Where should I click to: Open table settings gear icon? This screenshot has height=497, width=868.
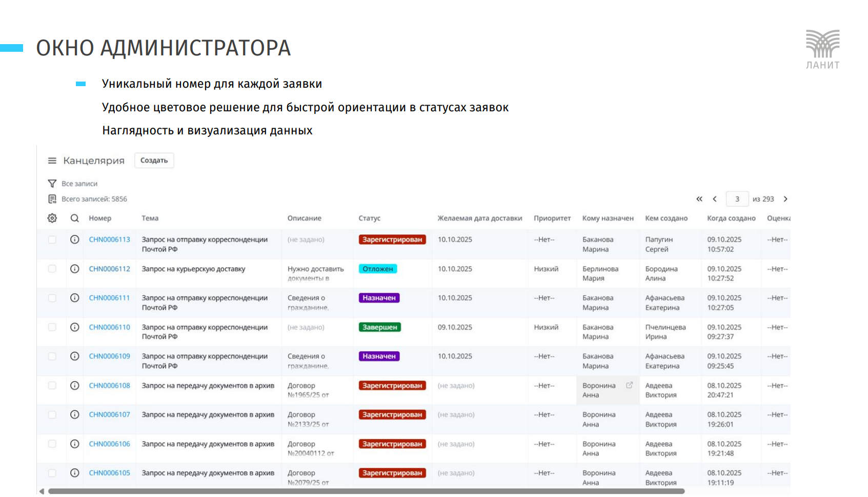52,218
